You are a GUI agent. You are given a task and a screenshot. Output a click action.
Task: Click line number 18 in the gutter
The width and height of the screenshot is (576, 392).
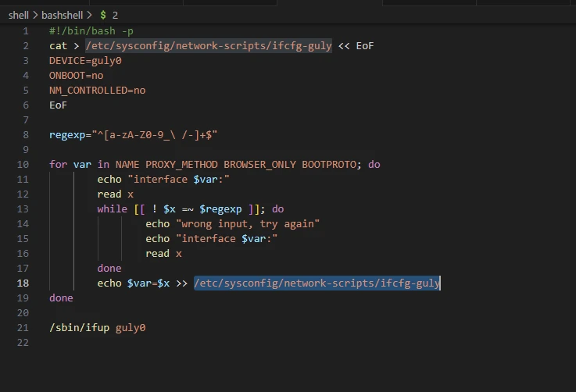pos(23,283)
